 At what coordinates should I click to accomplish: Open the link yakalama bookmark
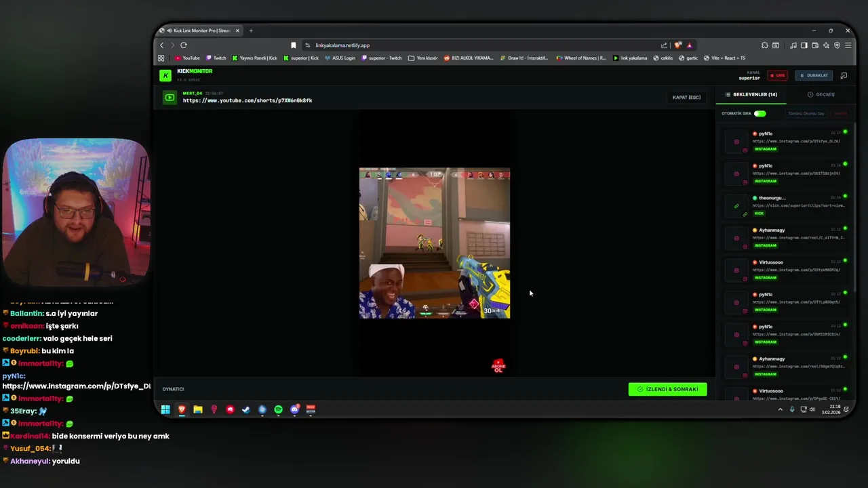[x=630, y=58]
